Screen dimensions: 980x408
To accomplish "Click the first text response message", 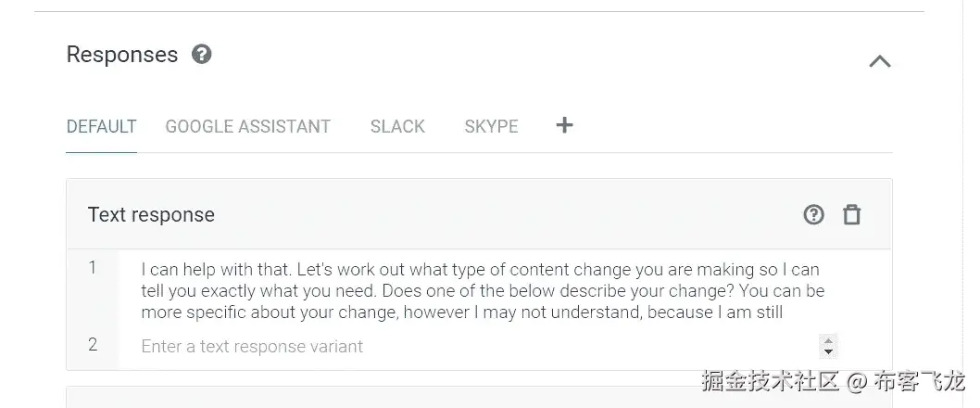I will (480, 270).
